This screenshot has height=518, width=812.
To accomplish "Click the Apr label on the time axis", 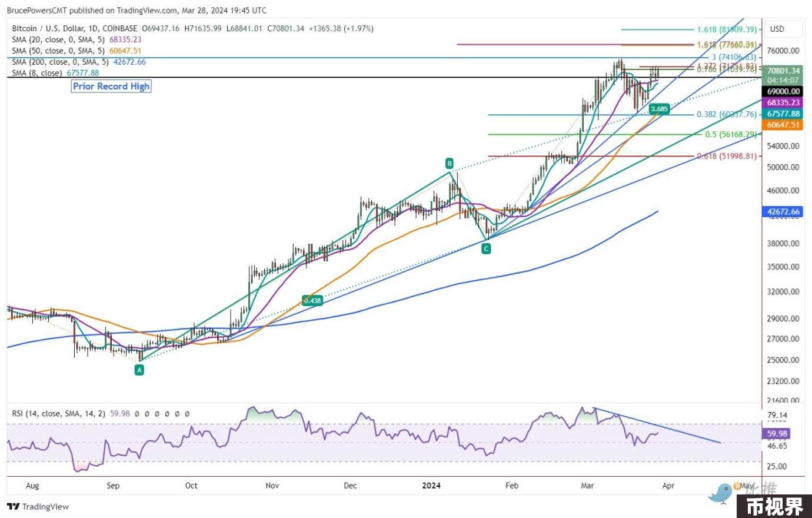I will click(x=668, y=486).
